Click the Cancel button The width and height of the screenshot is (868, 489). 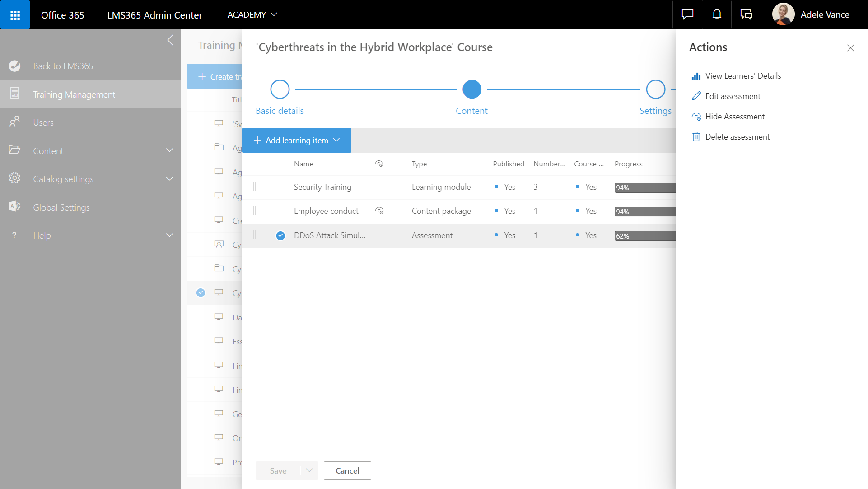pyautogui.click(x=347, y=470)
